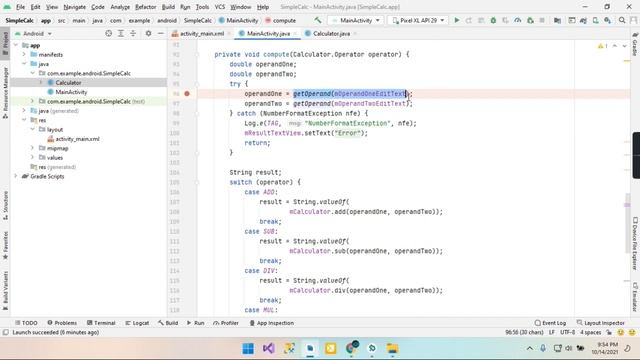This screenshot has width=640, height=360.
Task: Open the VCS menu
Action: [x=220, y=7]
